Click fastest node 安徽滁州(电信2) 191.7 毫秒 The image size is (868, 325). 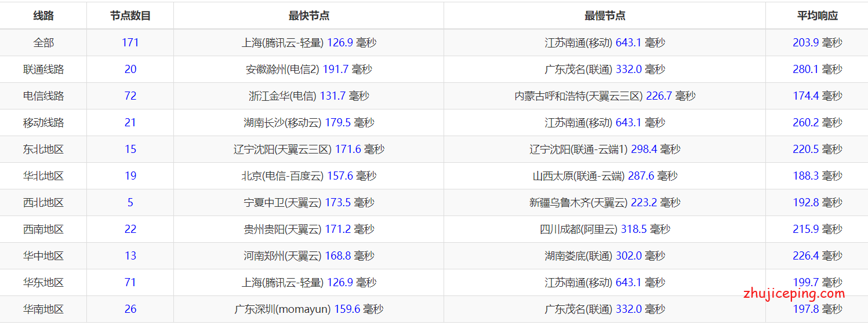click(x=309, y=70)
